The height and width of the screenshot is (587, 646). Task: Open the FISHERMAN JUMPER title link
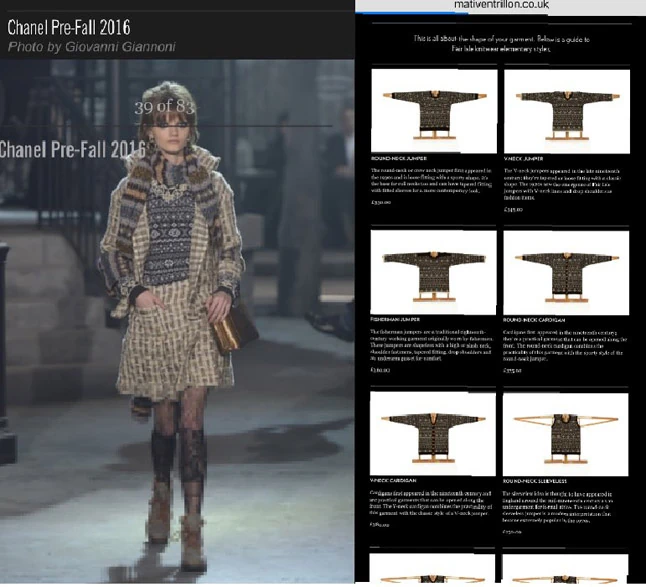(x=393, y=318)
